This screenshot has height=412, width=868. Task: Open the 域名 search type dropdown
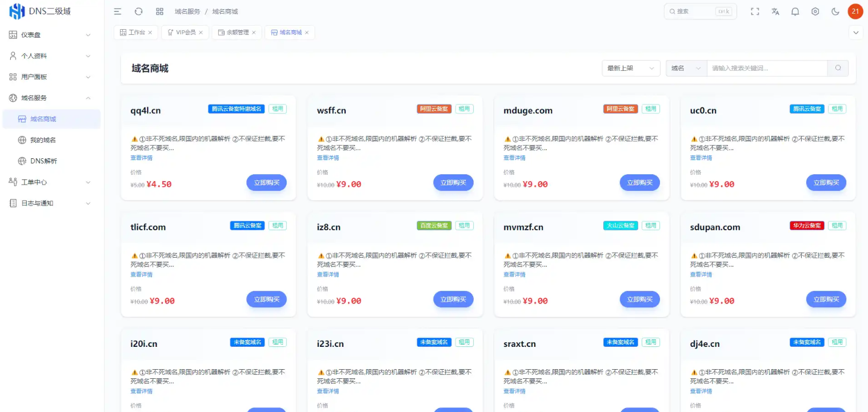(x=686, y=68)
